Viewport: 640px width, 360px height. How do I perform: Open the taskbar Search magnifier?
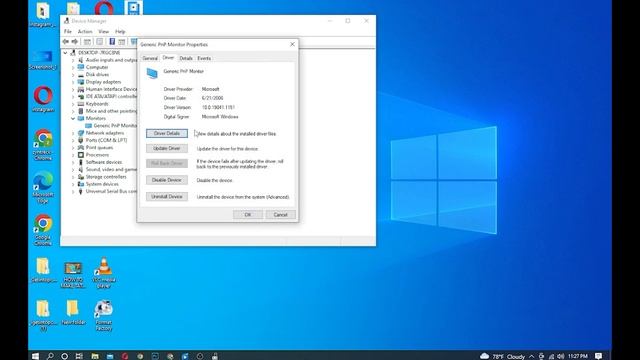50,356
